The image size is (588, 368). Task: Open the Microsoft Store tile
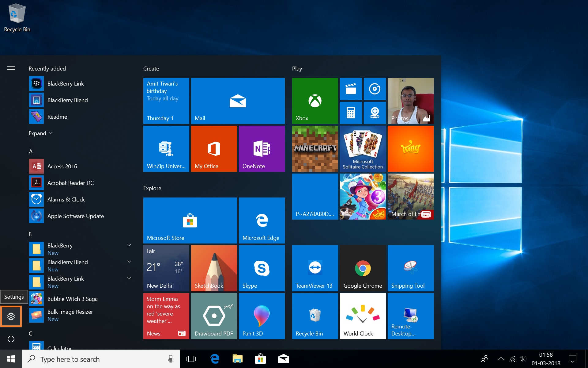(x=190, y=220)
